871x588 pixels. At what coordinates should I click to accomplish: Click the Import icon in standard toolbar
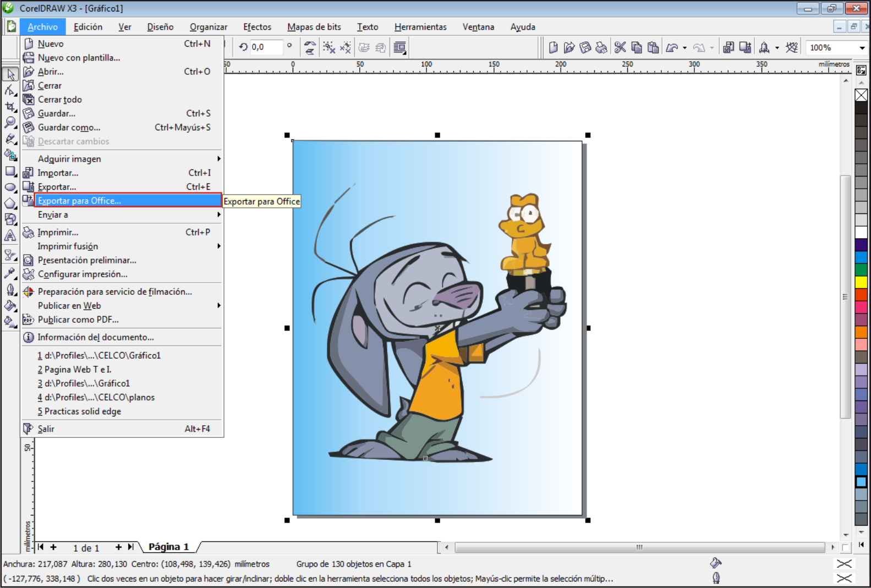[728, 47]
